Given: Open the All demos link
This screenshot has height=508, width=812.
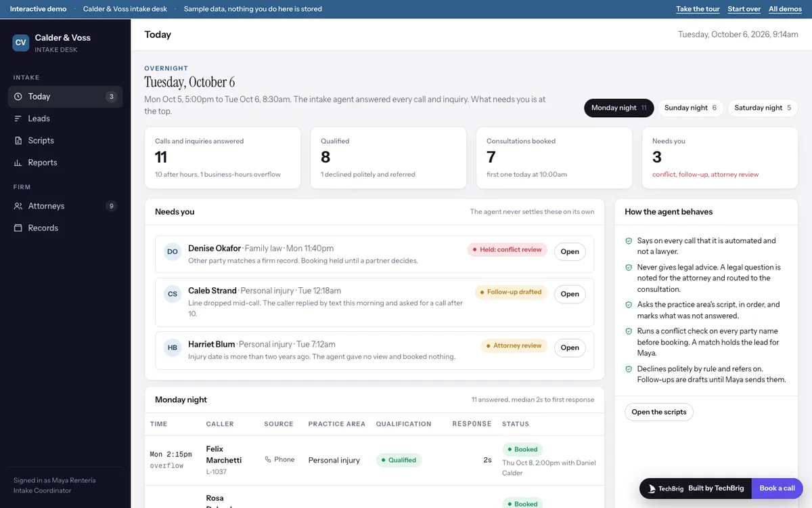Looking at the screenshot, I should click(786, 9).
